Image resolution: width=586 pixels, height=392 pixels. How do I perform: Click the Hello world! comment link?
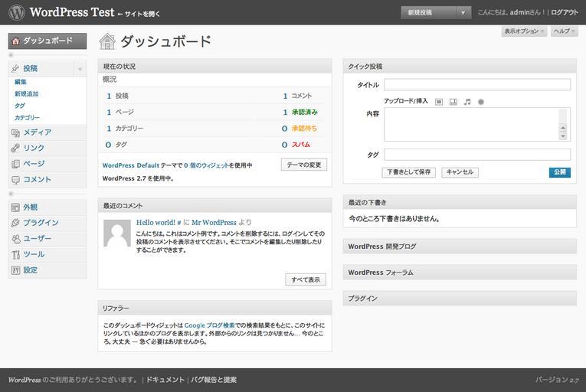point(156,223)
